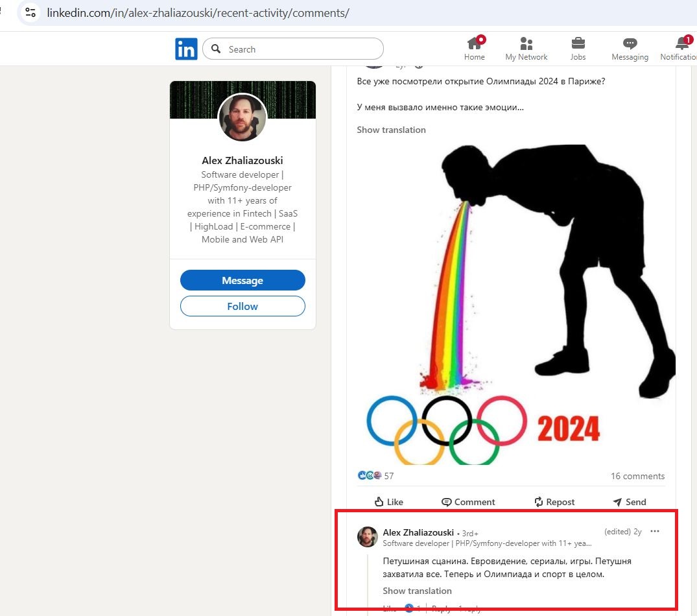Screen dimensions: 697x616
Task: Open Messaging in the navigation bar
Action: click(630, 49)
